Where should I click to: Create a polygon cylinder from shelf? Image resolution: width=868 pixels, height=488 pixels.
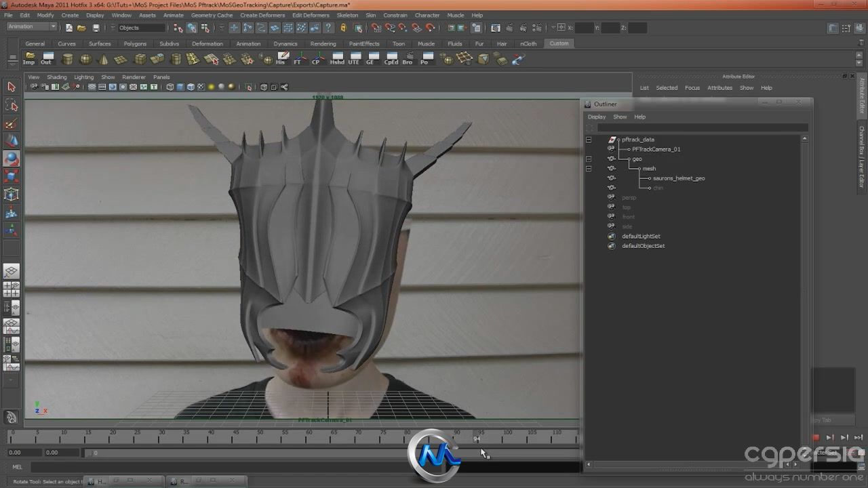[x=68, y=59]
